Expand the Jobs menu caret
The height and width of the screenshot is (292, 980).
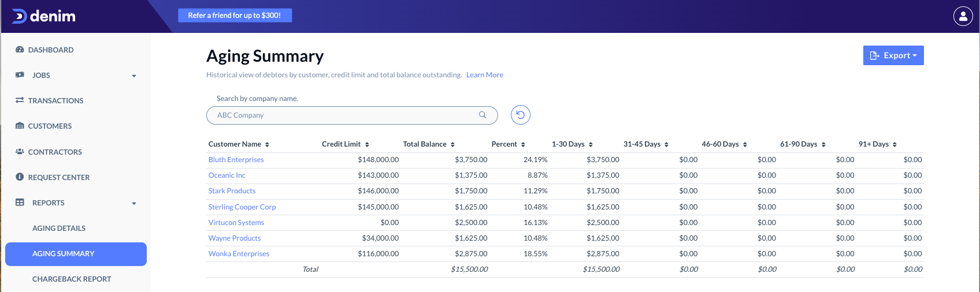pos(134,76)
